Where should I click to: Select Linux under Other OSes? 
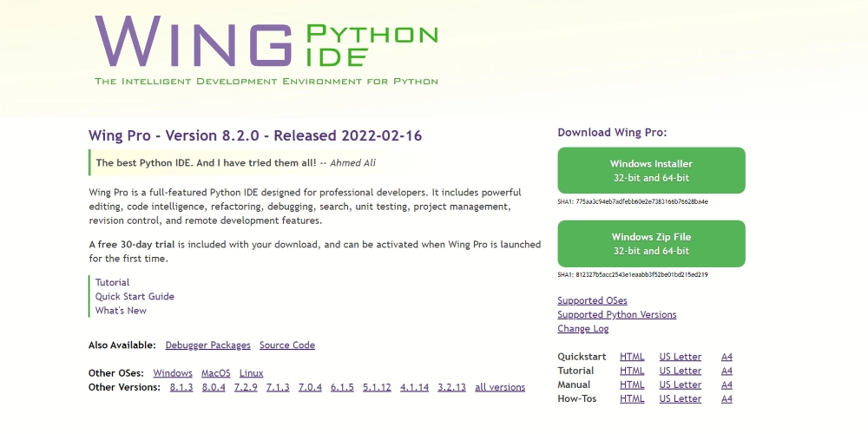coord(252,373)
